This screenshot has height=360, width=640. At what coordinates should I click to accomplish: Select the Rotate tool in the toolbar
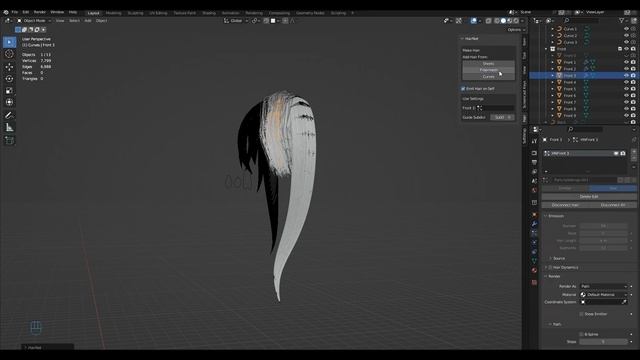click(x=9, y=78)
